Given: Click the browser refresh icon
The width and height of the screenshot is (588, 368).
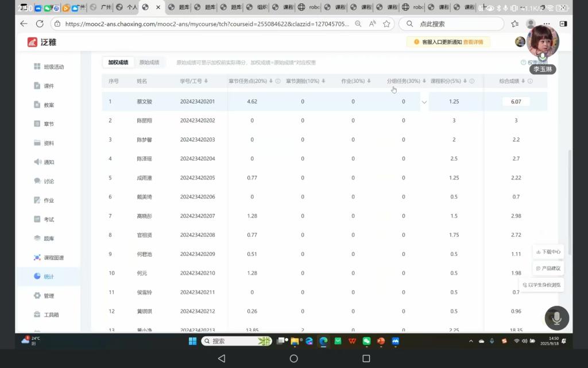Looking at the screenshot, I should click(40, 24).
